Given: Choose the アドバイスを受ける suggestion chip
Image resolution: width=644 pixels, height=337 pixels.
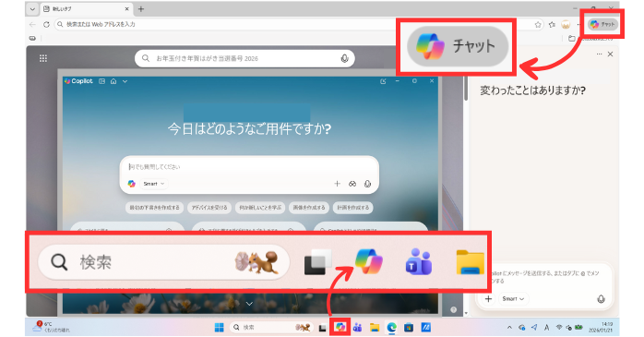Looking at the screenshot, I should click(209, 208).
